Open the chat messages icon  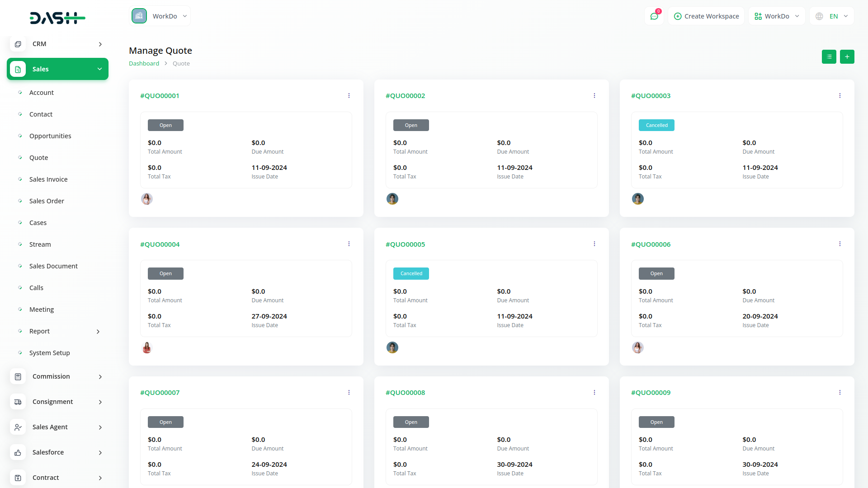pyautogui.click(x=654, y=16)
